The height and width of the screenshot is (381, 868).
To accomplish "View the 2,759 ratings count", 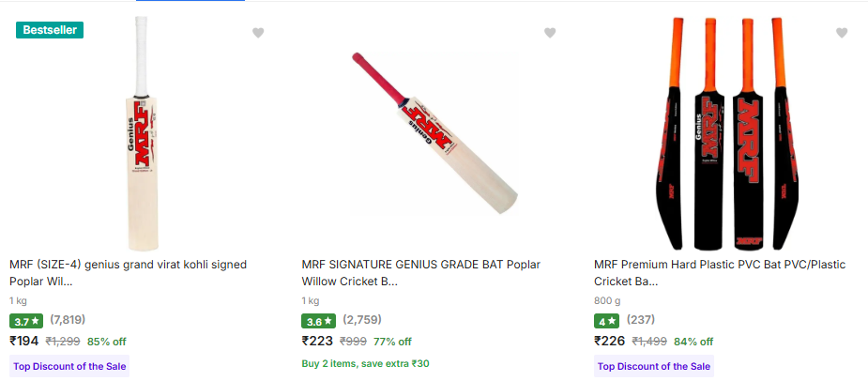I will point(361,320).
